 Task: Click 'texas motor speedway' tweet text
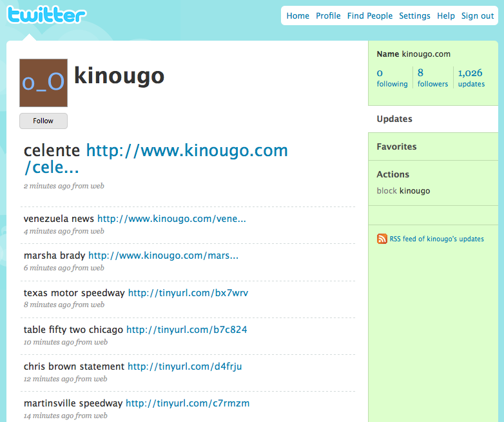pyautogui.click(x=74, y=293)
